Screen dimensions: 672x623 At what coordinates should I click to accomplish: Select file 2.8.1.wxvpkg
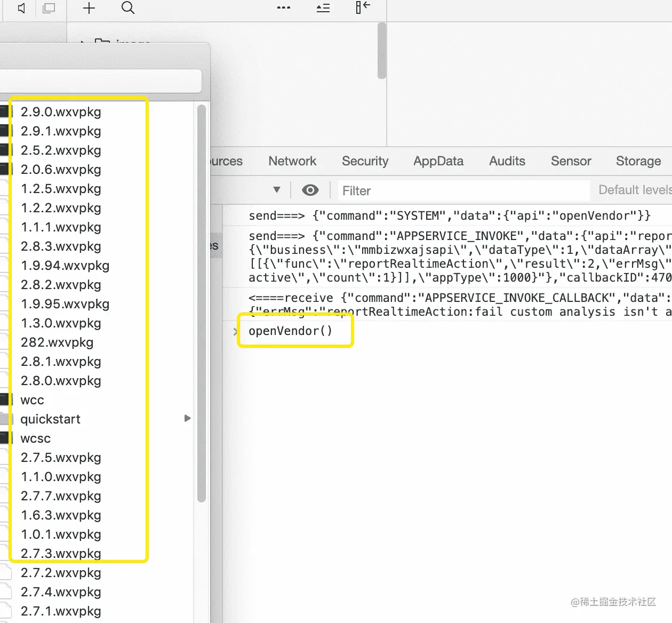point(61,362)
